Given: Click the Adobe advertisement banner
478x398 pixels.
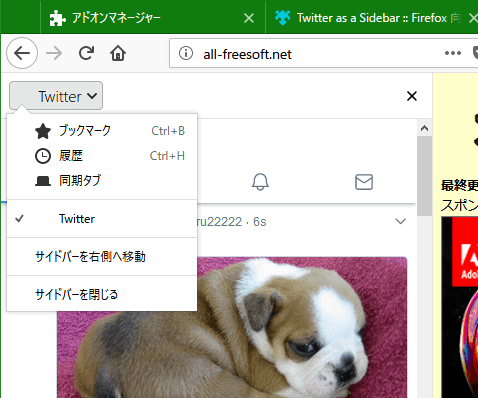Looking at the screenshot, I should click(x=460, y=307).
